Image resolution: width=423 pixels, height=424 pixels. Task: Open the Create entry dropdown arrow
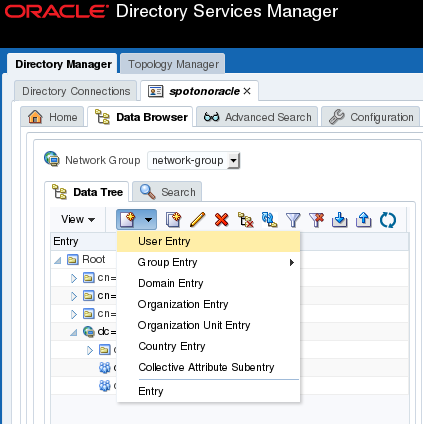tap(149, 220)
